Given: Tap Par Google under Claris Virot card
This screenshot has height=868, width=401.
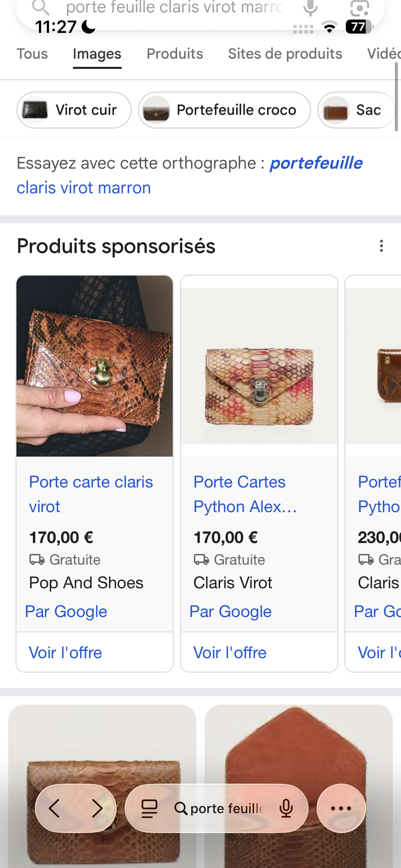Looking at the screenshot, I should pyautogui.click(x=231, y=612).
